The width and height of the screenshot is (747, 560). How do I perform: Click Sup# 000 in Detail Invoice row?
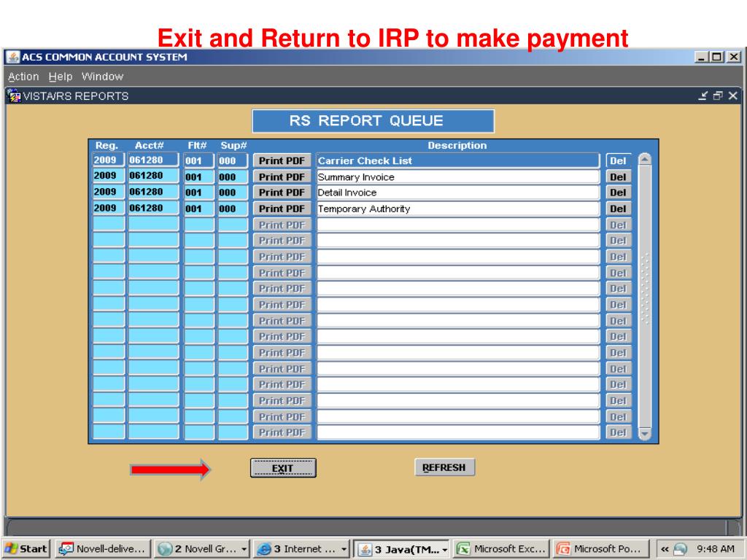pyautogui.click(x=233, y=192)
